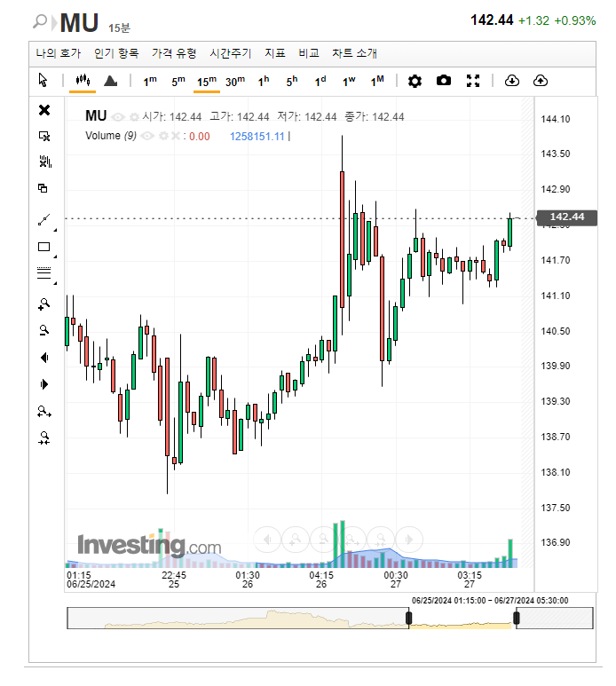Select the 1M monthly timeframe

tap(377, 82)
